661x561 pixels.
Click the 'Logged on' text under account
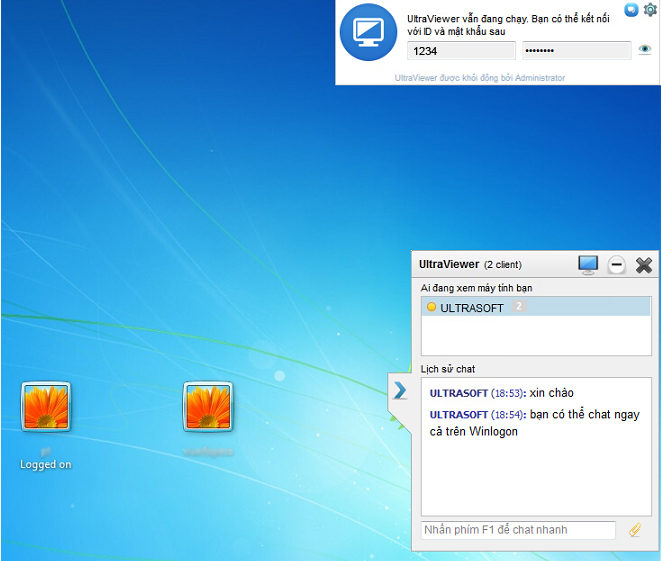click(46, 464)
